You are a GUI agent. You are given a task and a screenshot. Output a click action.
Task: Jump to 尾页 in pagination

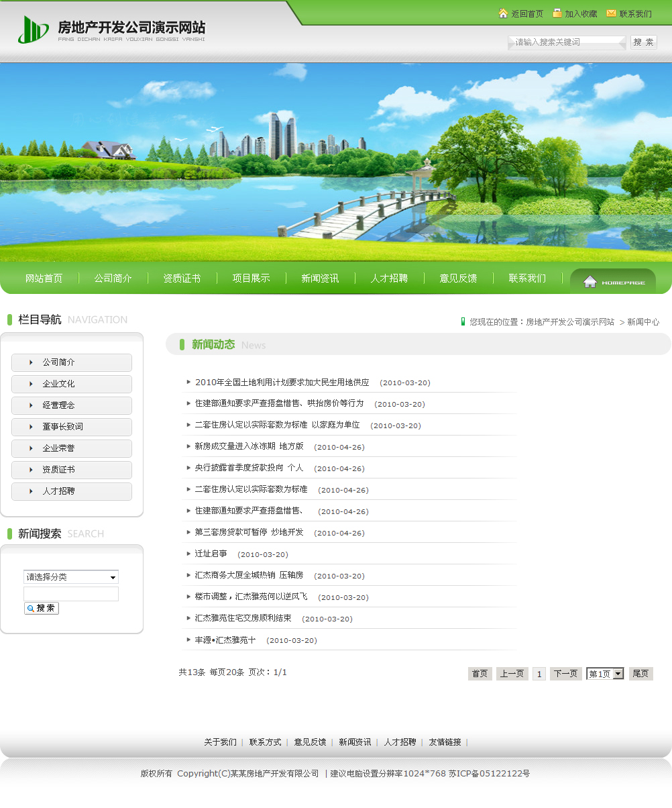click(640, 674)
